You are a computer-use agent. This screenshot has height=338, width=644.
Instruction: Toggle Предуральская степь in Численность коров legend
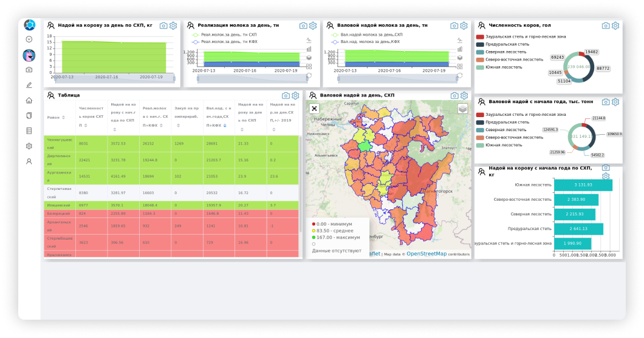pyautogui.click(x=502, y=44)
